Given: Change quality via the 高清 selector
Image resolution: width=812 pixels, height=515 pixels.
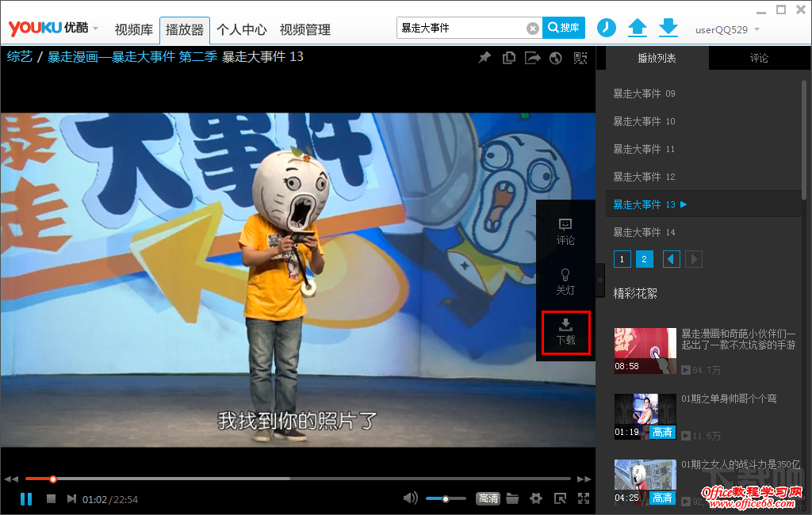Looking at the screenshot, I should (x=488, y=498).
